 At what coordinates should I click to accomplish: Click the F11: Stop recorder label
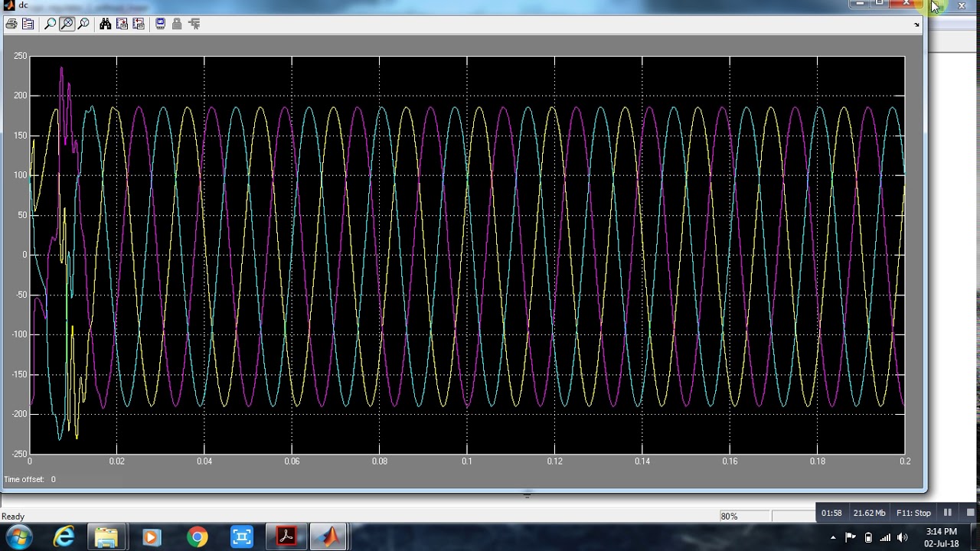pos(913,513)
